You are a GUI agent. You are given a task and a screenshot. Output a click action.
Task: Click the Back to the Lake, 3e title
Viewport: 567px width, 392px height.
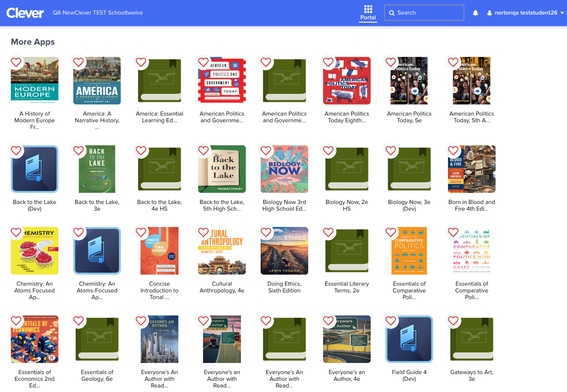[97, 205]
